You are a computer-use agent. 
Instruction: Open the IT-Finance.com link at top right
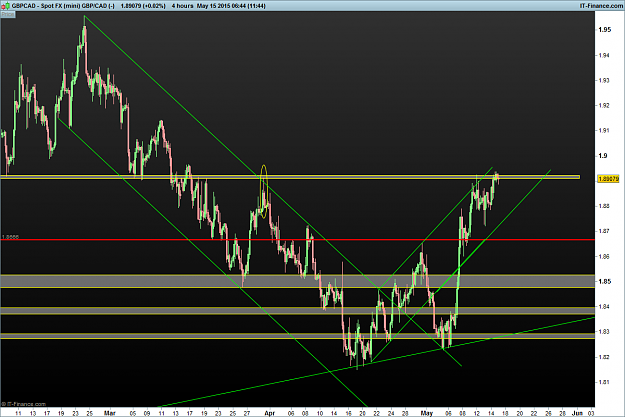601,6
